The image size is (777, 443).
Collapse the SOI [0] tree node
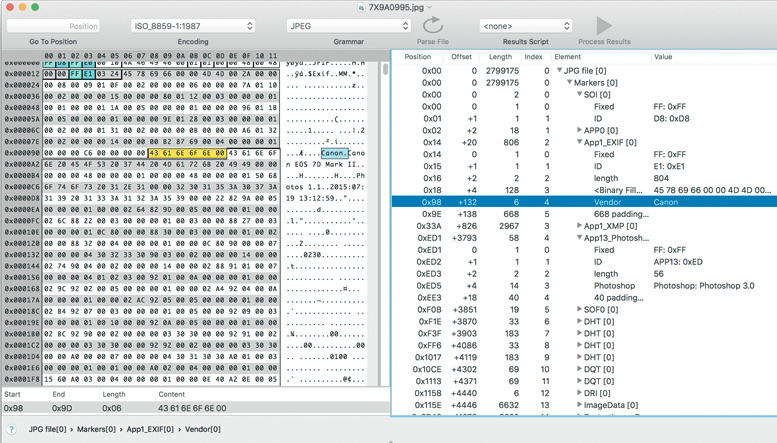(x=581, y=94)
